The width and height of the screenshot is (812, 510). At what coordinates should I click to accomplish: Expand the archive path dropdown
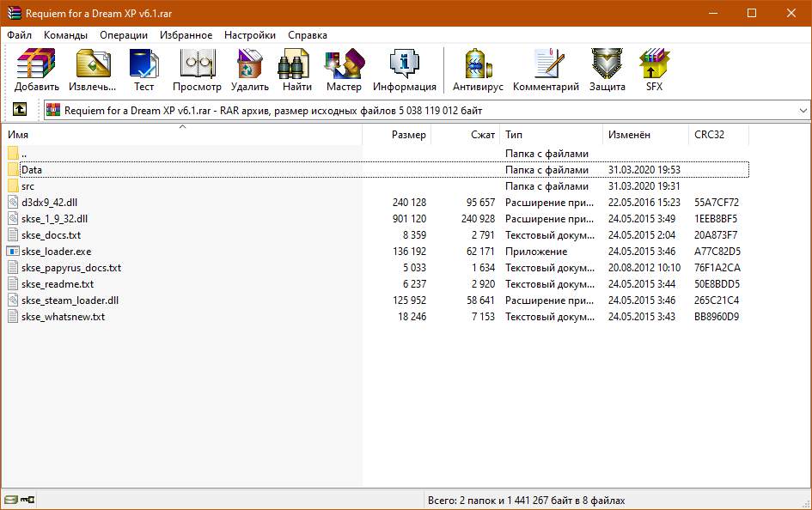tap(803, 111)
